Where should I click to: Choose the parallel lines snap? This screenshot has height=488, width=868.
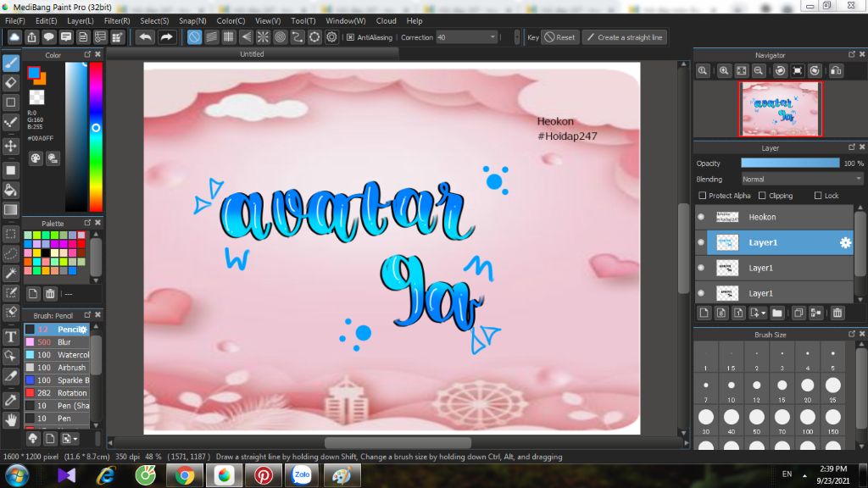coord(211,37)
